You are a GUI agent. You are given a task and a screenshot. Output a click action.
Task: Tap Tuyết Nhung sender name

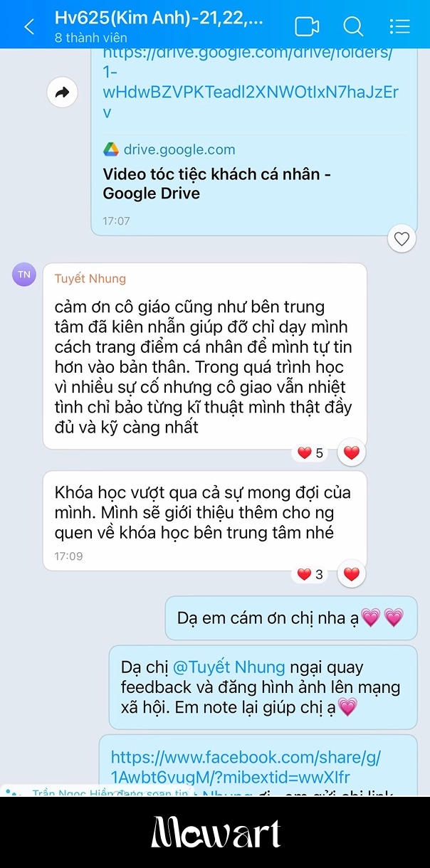[x=90, y=278]
